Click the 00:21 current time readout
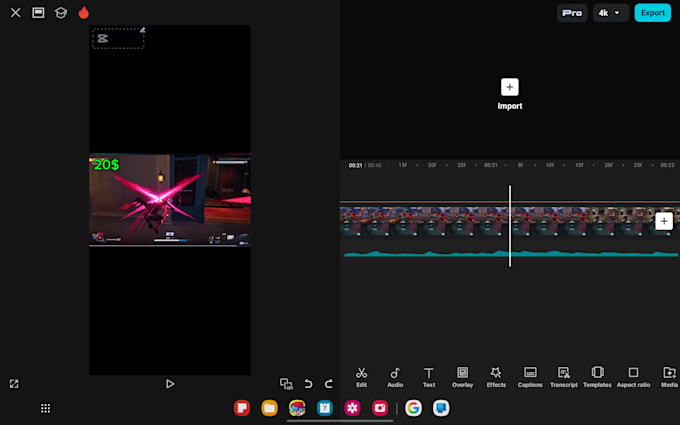This screenshot has width=680, height=425. point(355,165)
